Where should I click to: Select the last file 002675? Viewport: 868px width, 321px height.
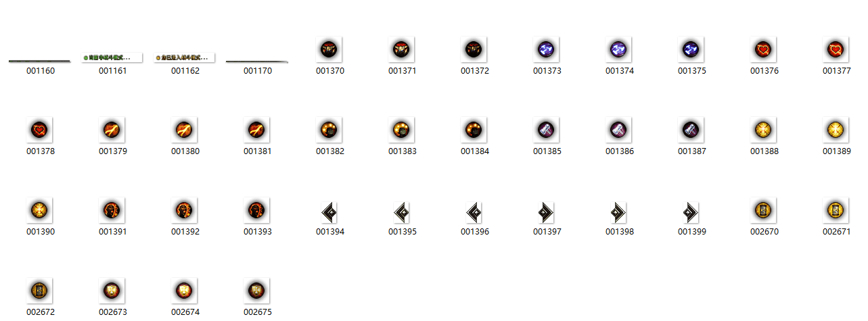258,291
